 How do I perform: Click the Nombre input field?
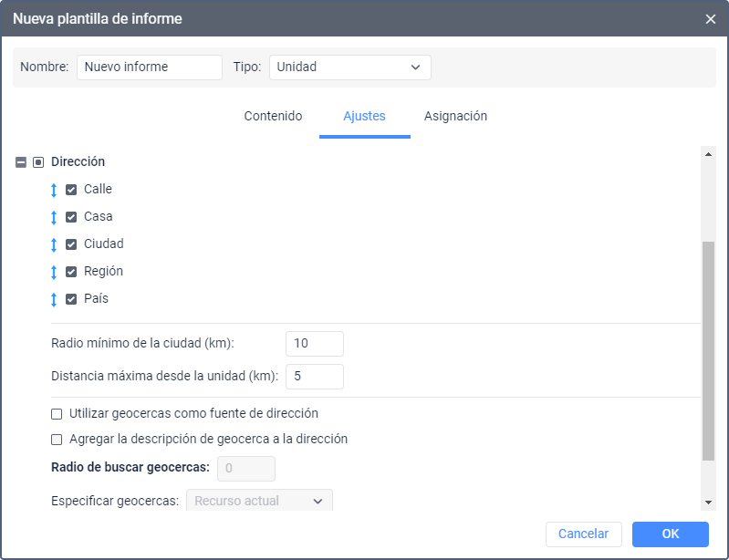click(150, 67)
